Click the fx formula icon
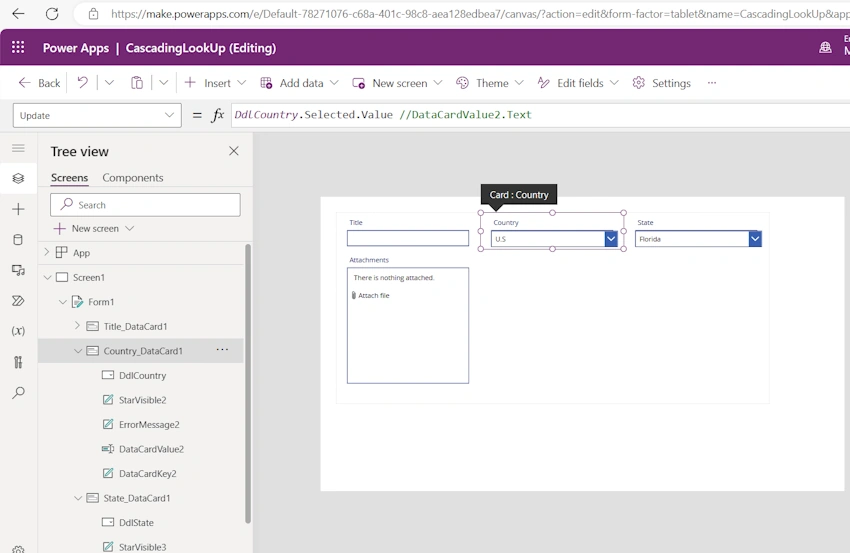This screenshot has width=850, height=553. pyautogui.click(x=217, y=115)
